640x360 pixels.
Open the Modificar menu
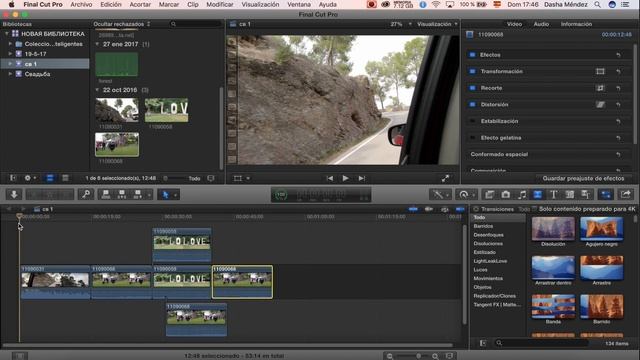point(220,4)
